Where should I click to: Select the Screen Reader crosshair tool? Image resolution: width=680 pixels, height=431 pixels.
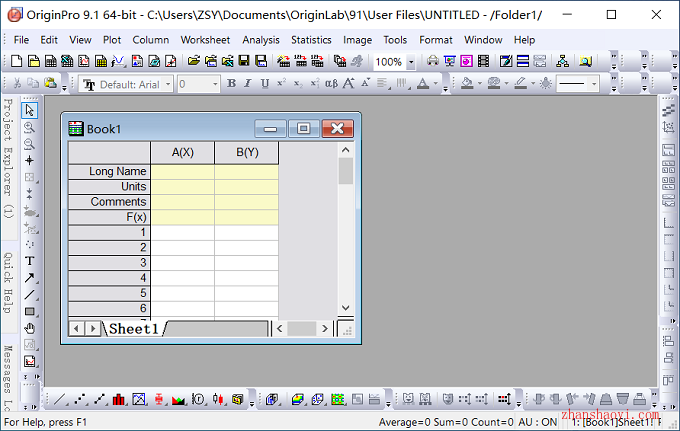click(x=29, y=161)
